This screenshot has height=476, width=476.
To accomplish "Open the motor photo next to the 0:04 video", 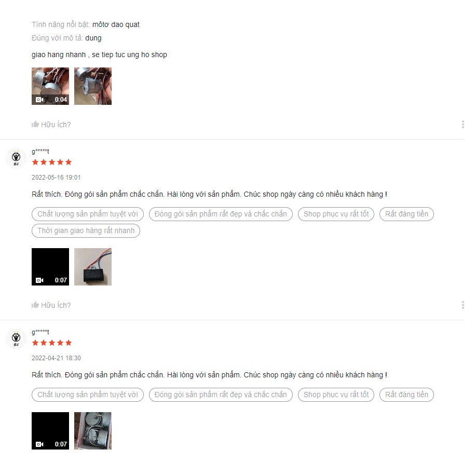I will point(93,86).
